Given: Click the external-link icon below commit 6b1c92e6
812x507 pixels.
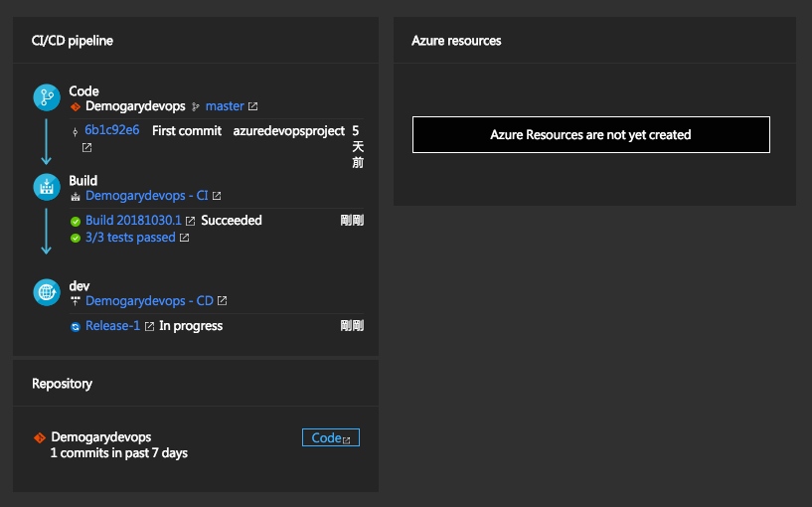Looking at the screenshot, I should click(86, 148).
